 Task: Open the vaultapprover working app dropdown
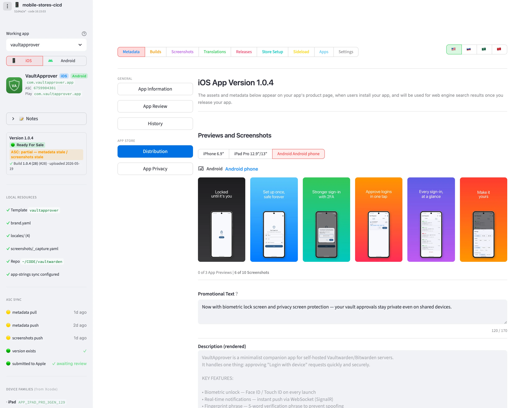(46, 45)
